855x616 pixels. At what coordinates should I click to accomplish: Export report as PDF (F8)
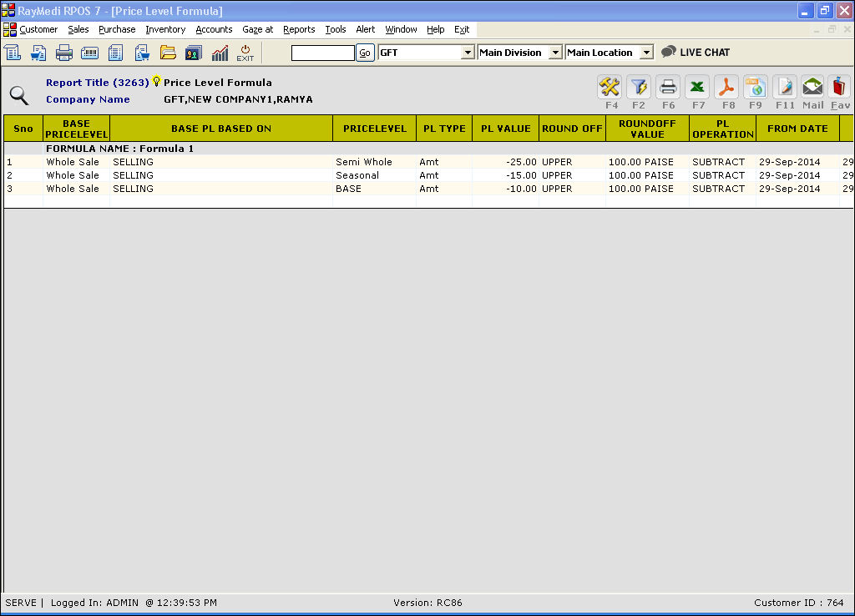[726, 87]
